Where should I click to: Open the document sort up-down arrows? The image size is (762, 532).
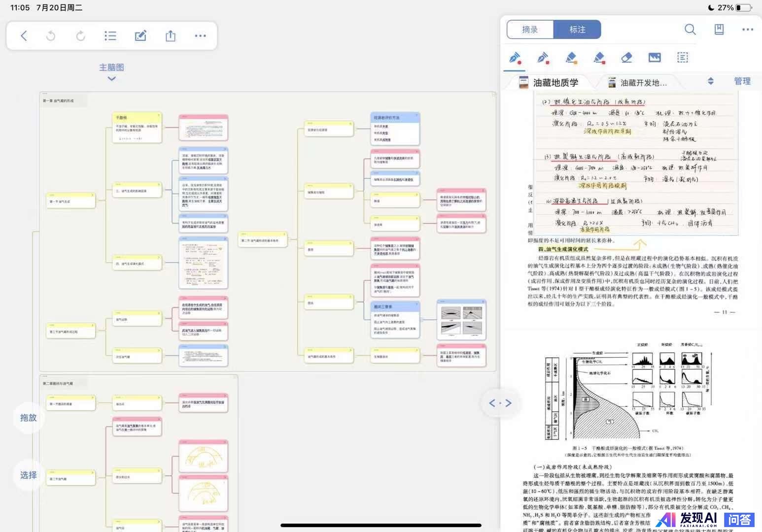(x=711, y=81)
